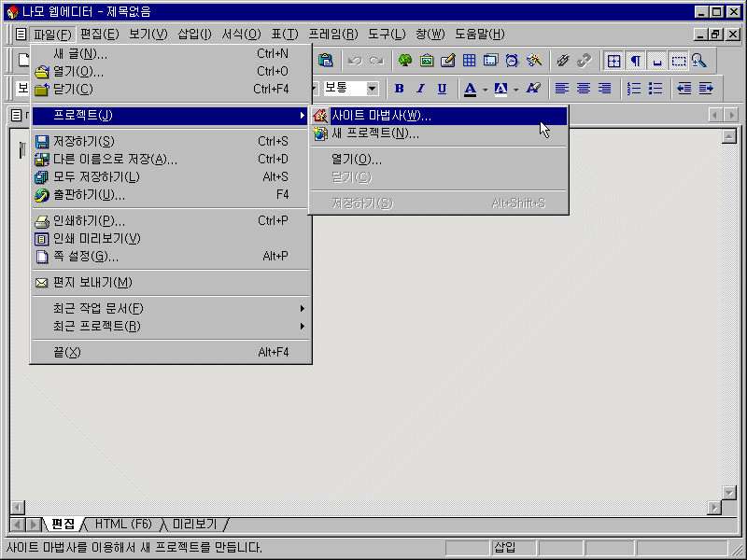Apply the highlight color A swatch
This screenshot has width=747, height=560.
(500, 89)
